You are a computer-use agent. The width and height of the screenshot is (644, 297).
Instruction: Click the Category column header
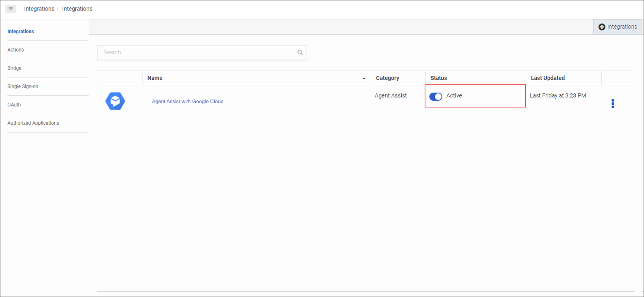tap(387, 78)
